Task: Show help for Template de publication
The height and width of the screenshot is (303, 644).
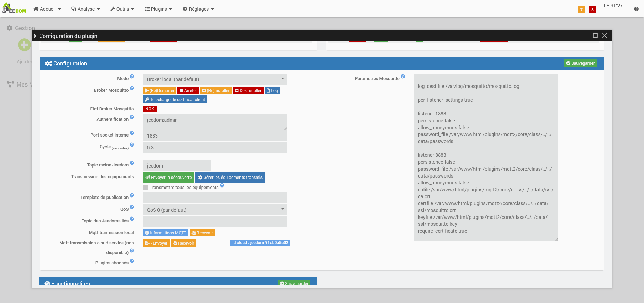Action: tap(132, 195)
